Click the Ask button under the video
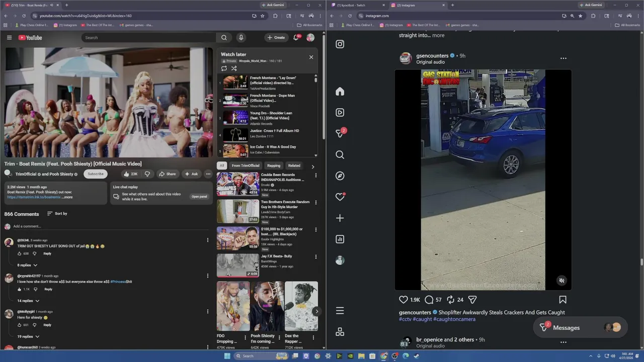 click(x=191, y=174)
